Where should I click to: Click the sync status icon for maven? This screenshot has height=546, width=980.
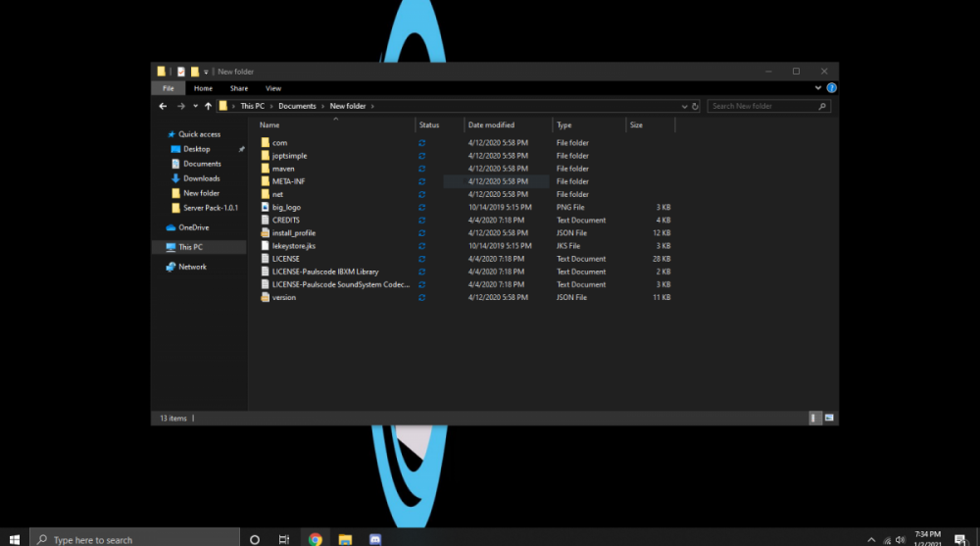tap(421, 169)
